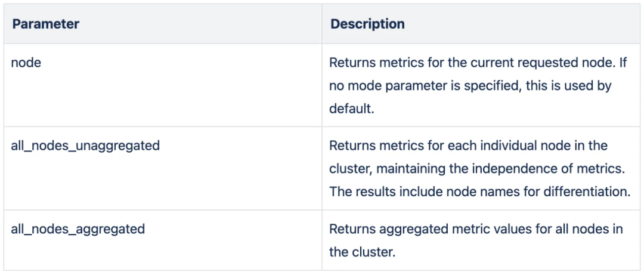Screen dimensions: 644x275
Task: Click the Parameter column header
Action: pyautogui.click(x=46, y=24)
